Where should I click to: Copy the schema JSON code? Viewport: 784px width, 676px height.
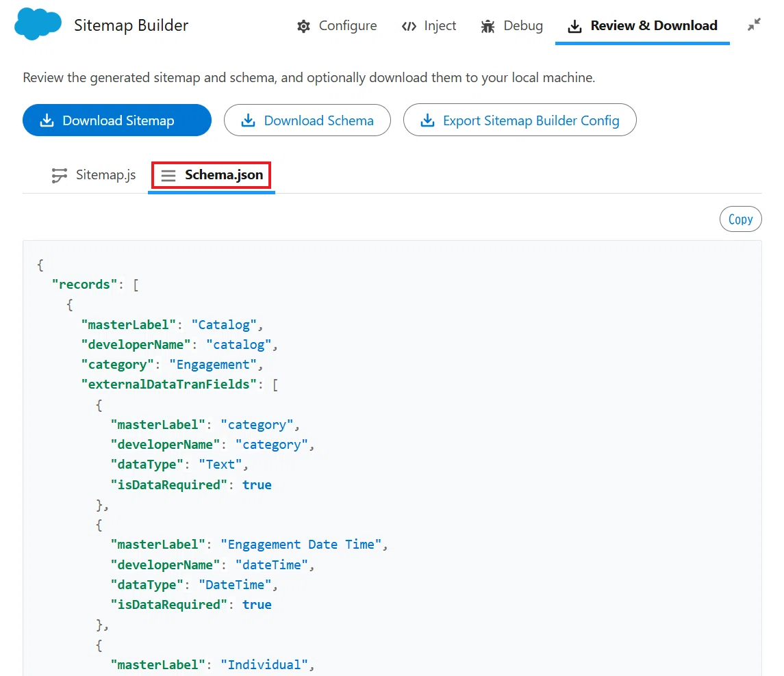[740, 220]
